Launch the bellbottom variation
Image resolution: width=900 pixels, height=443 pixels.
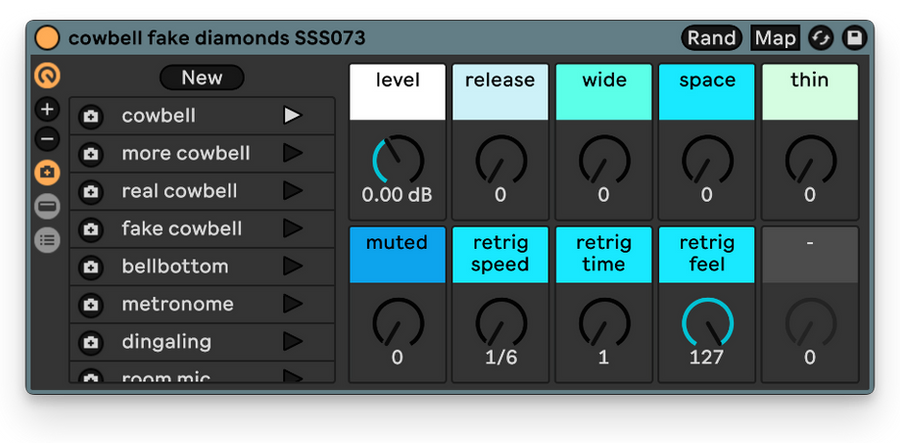(292, 266)
